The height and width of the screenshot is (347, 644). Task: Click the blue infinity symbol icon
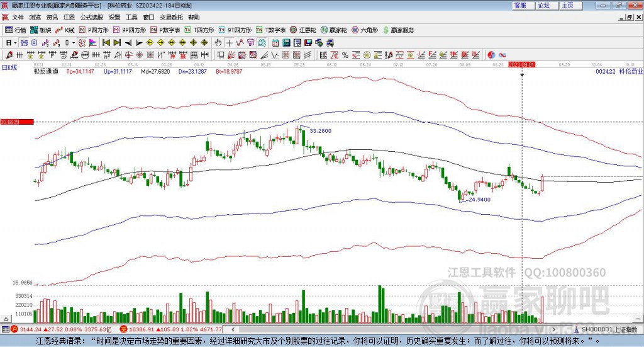point(502,55)
